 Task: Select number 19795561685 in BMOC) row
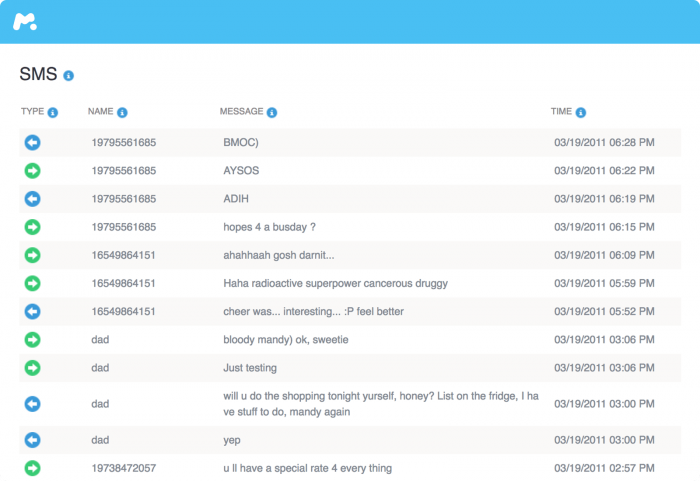(x=124, y=142)
